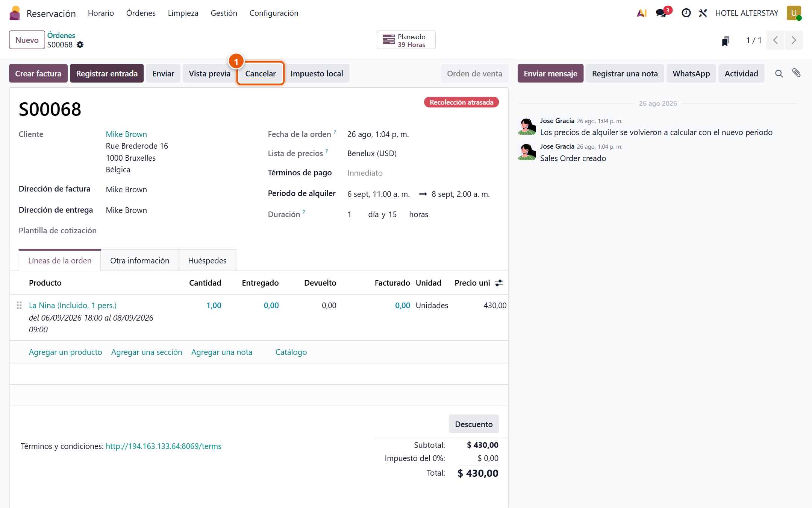Open the user avatar menu
The image size is (812, 508).
(x=794, y=13)
